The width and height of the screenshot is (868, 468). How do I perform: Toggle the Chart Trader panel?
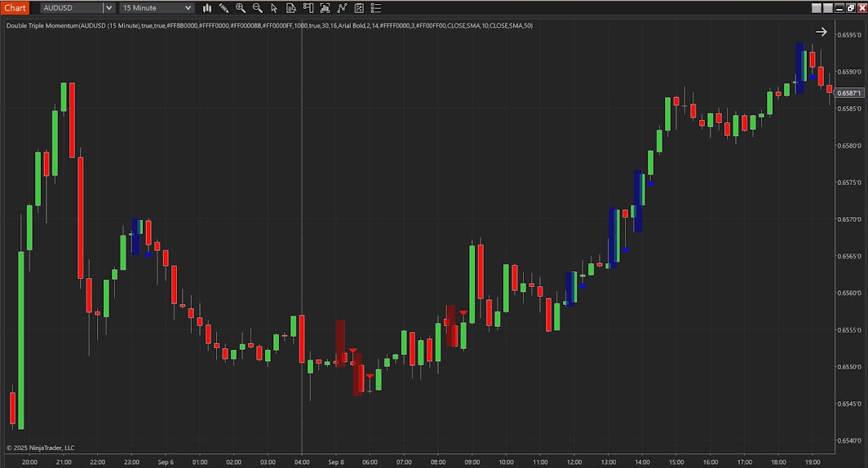(x=309, y=8)
